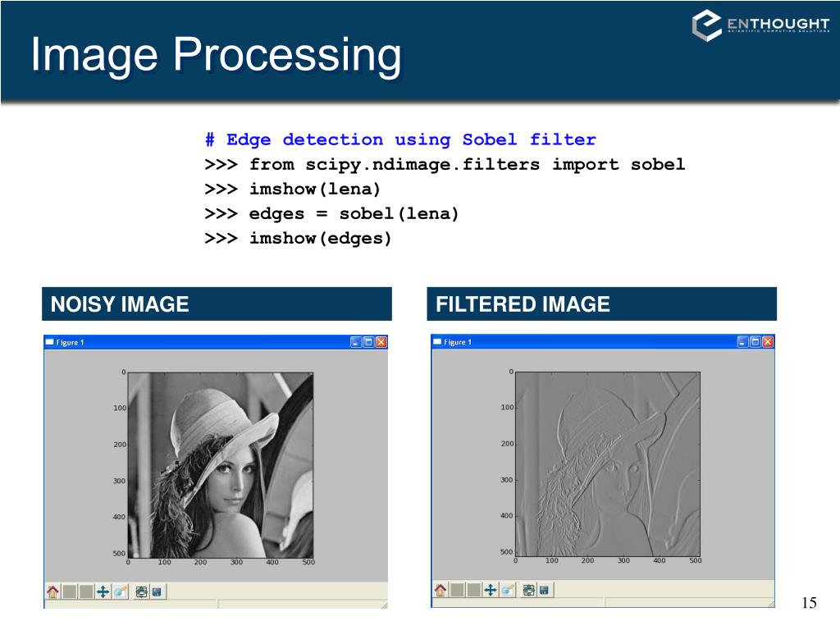Click the 'Figure 1' title of the filtered image window
The height and width of the screenshot is (630, 840).
click(458, 342)
